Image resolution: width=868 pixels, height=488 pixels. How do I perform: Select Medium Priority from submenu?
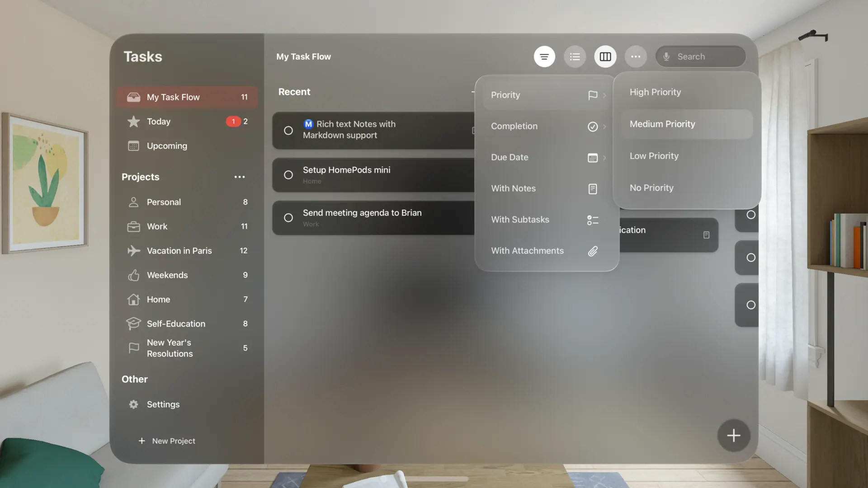point(662,124)
